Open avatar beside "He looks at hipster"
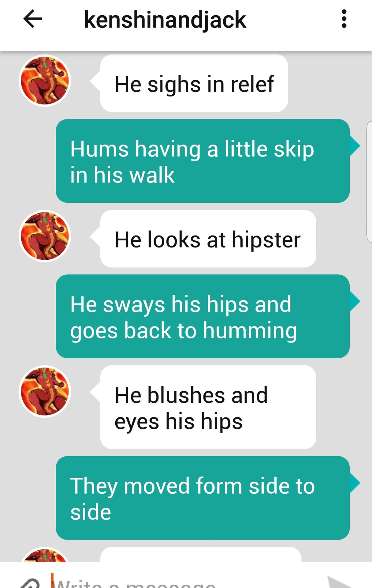This screenshot has height=588, width=372. (x=45, y=236)
